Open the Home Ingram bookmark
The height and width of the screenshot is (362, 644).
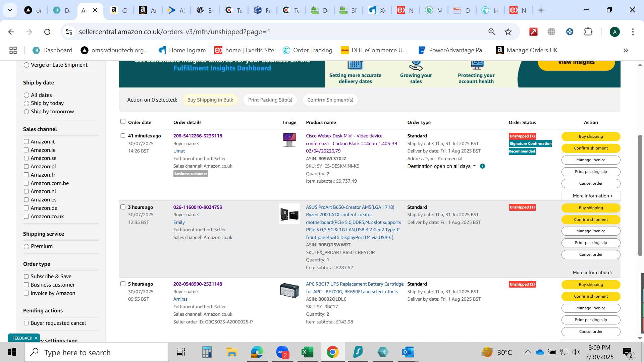coord(182,50)
